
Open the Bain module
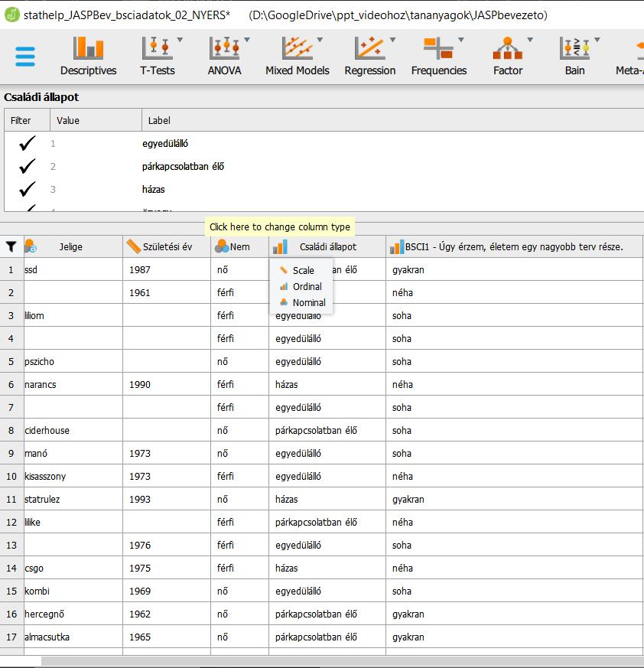click(x=574, y=57)
